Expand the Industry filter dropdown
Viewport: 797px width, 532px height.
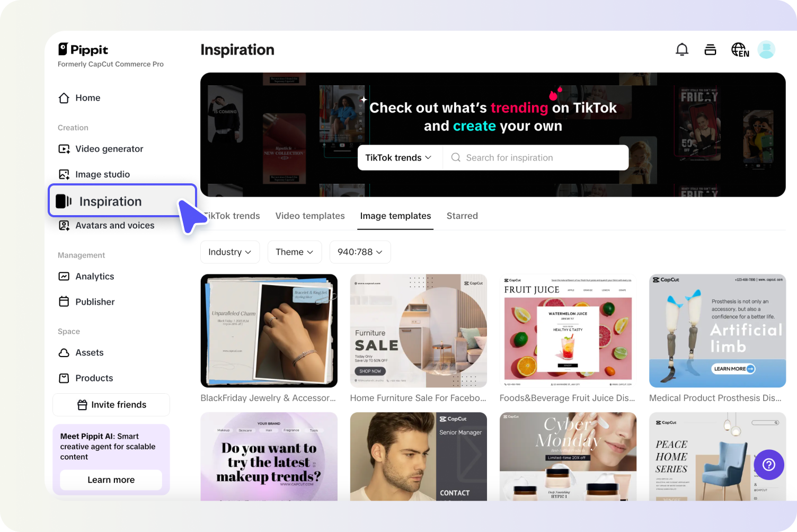(x=230, y=252)
